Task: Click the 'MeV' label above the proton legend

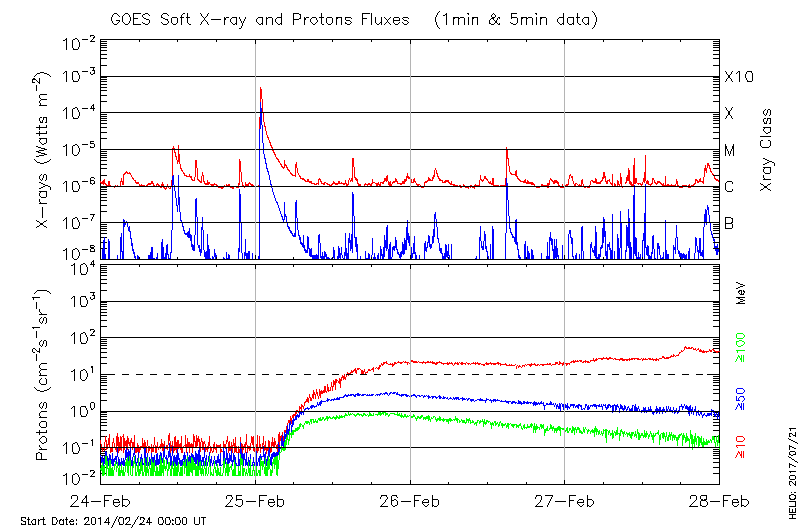Action: point(742,296)
